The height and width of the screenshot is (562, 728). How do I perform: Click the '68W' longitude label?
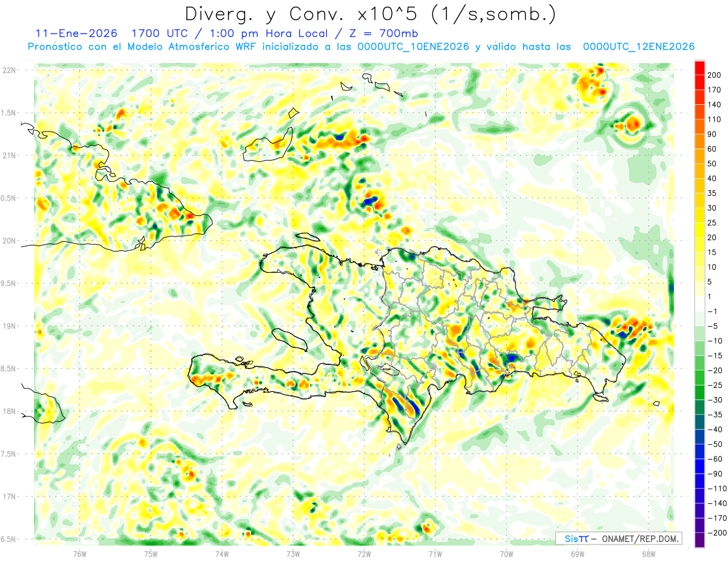(x=649, y=553)
